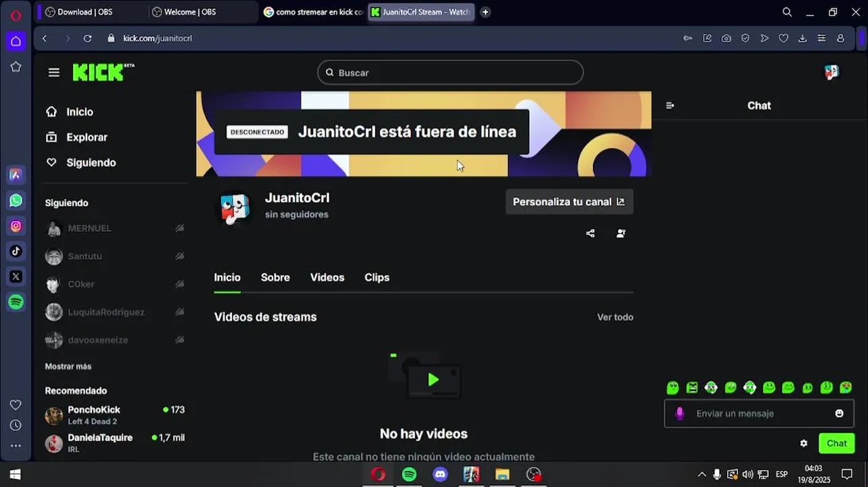Viewport: 868px width, 487px height.
Task: Go back to previous page
Action: coord(45,39)
